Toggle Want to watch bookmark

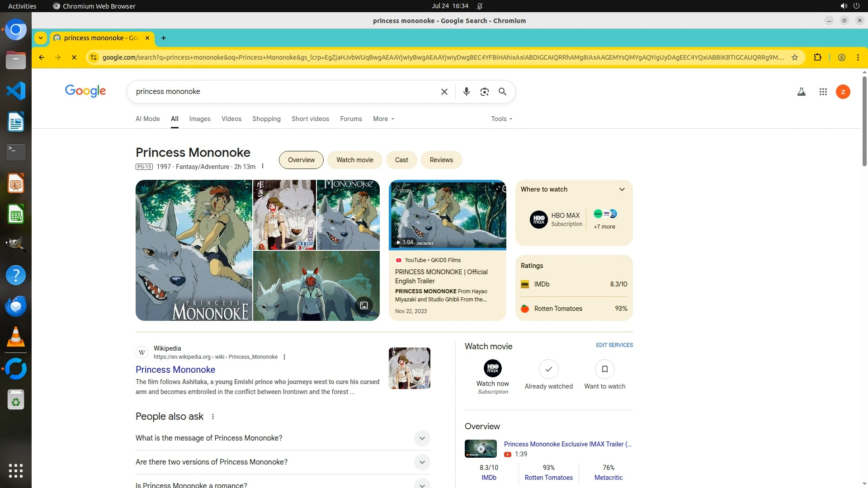click(x=604, y=370)
